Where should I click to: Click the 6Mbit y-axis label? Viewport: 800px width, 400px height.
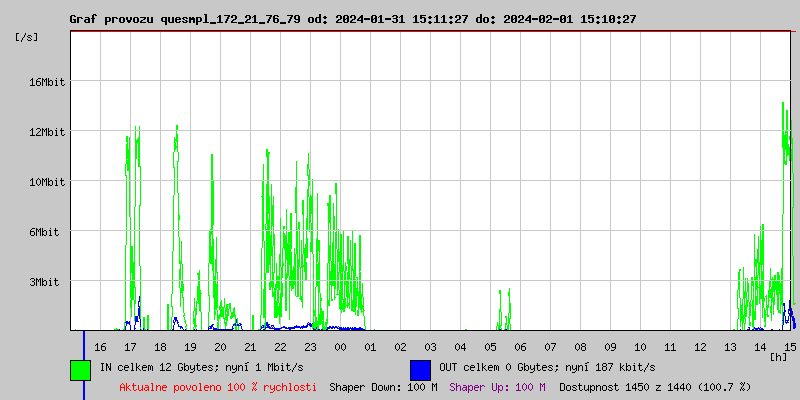46,232
